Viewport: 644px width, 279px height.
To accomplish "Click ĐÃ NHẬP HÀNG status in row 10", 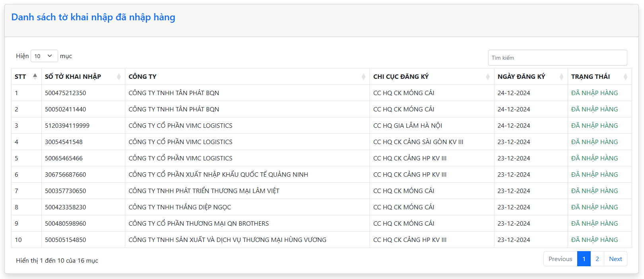I will pos(594,240).
